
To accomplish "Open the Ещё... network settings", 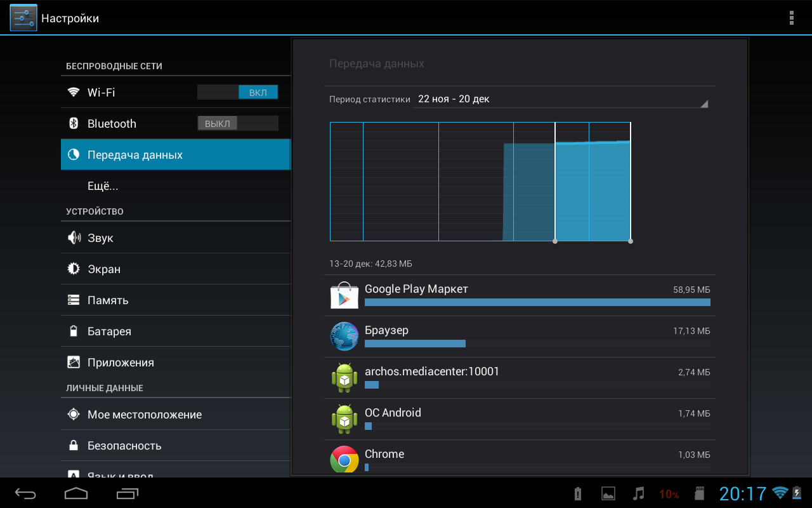I will pos(103,186).
